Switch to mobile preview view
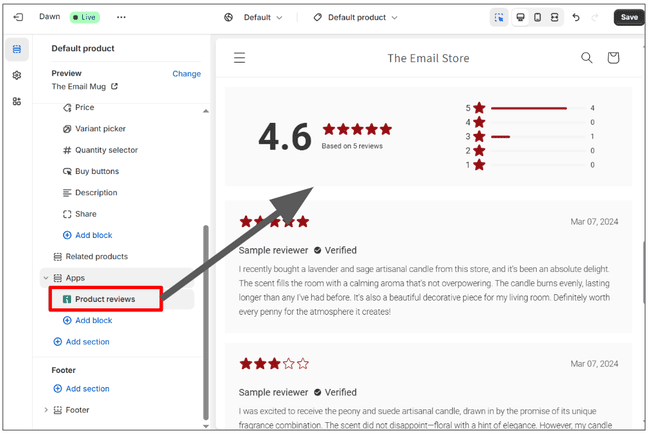The image size is (650, 435). (x=538, y=17)
